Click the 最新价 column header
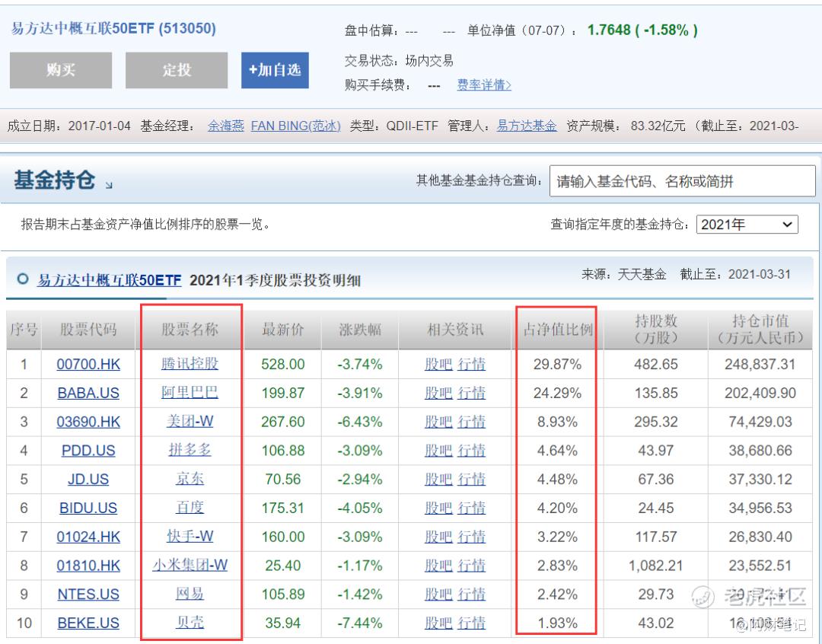The image size is (822, 644). (283, 330)
